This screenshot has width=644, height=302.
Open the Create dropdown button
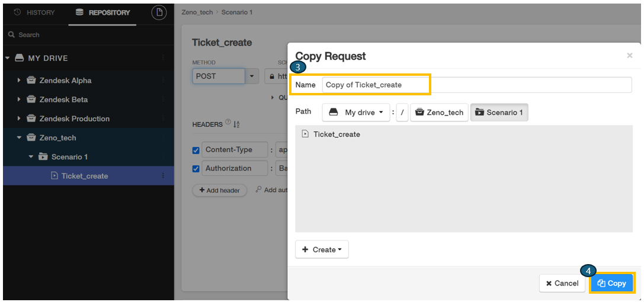coord(322,249)
